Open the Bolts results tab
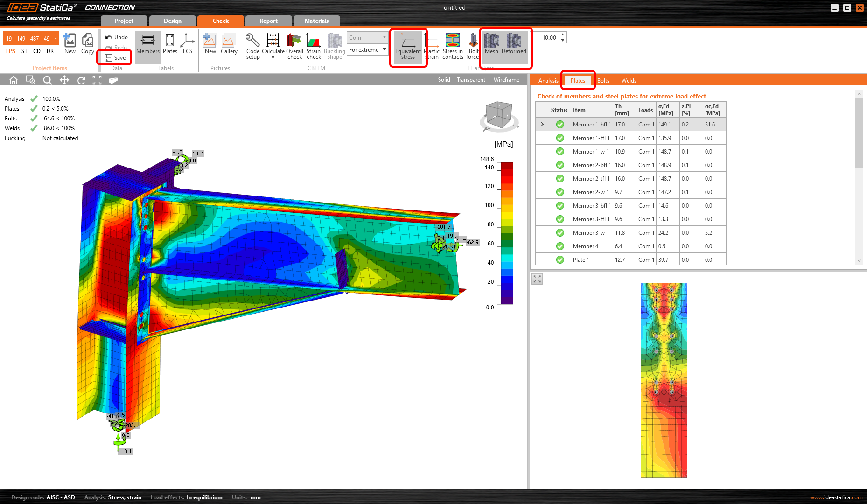 603,81
